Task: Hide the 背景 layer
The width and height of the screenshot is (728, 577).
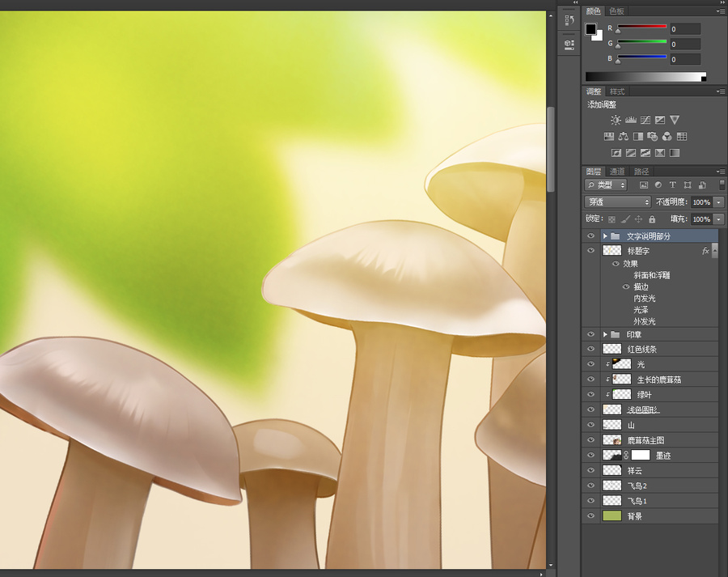Action: pyautogui.click(x=590, y=515)
